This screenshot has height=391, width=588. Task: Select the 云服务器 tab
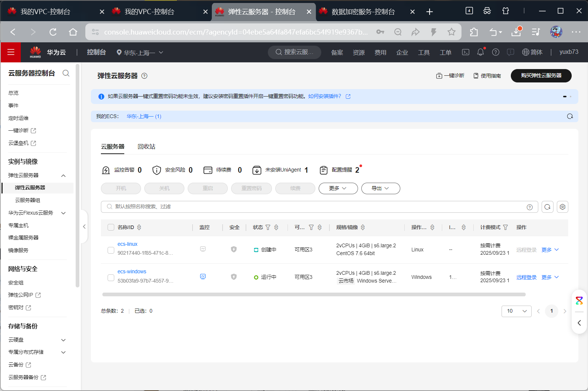[113, 147]
